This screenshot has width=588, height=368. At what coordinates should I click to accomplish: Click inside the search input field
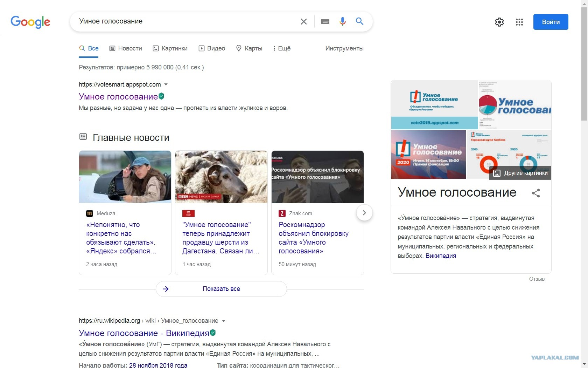[185, 21]
